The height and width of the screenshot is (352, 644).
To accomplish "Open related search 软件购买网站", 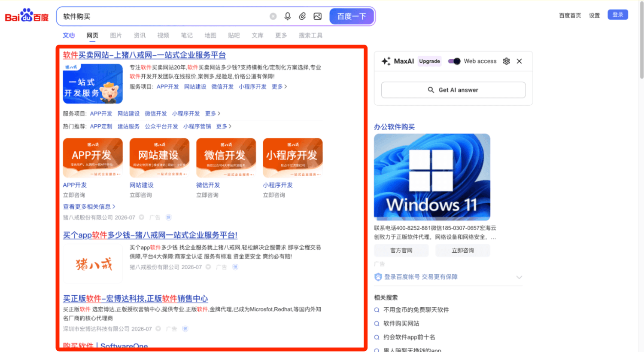I will coord(401,324).
